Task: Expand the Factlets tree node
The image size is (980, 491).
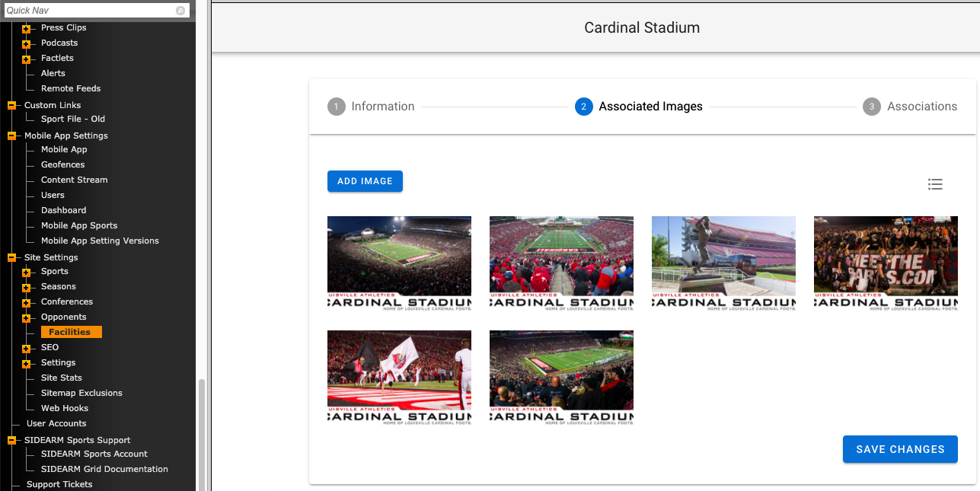Action: (x=26, y=59)
